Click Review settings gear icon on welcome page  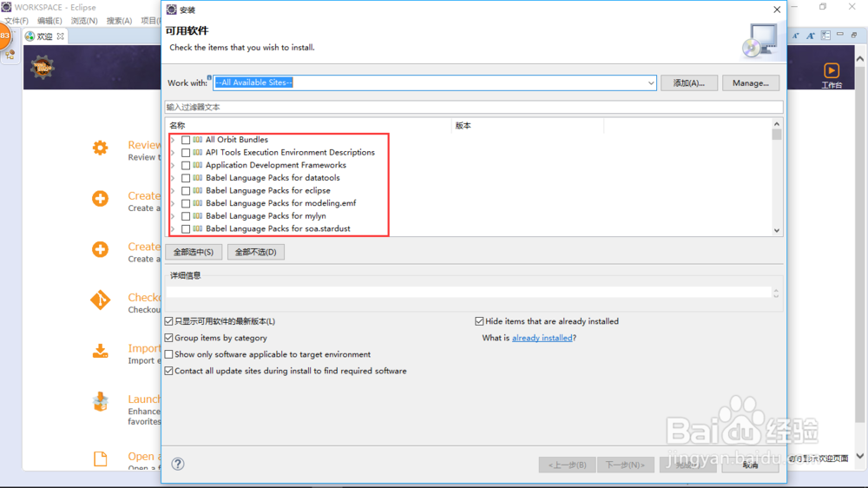[100, 148]
